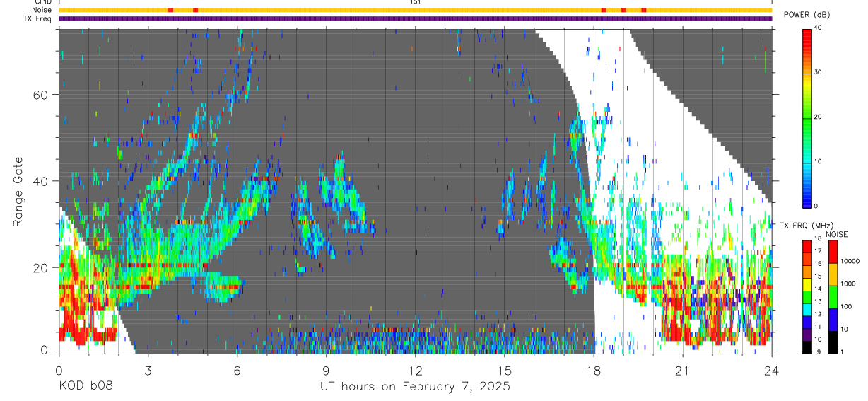Viewport: 868px width, 401px height.
Task: Click the Range Gate axis title
Action: click(x=18, y=192)
